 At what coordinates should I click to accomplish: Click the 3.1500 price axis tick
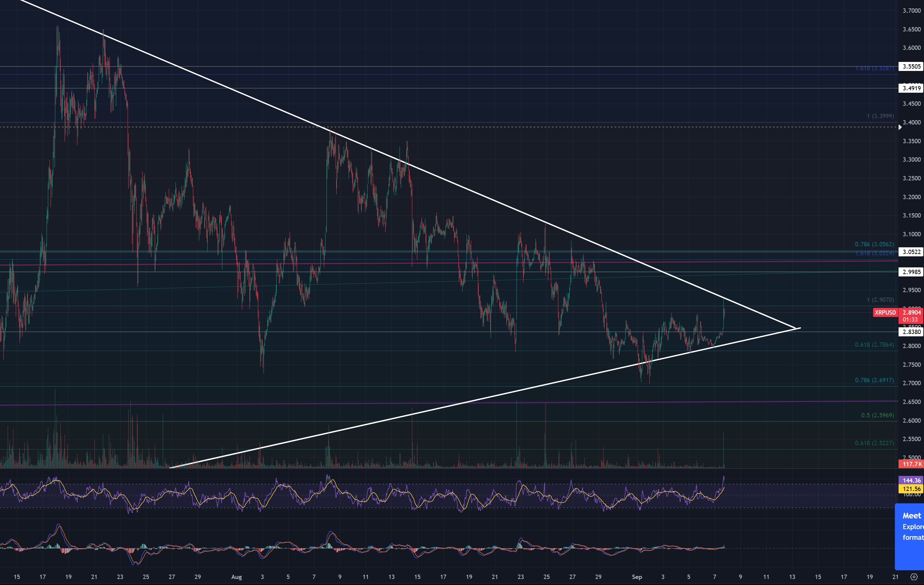click(x=911, y=216)
